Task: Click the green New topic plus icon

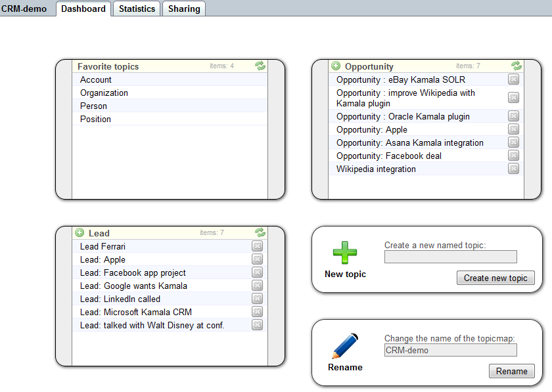Action: point(345,253)
